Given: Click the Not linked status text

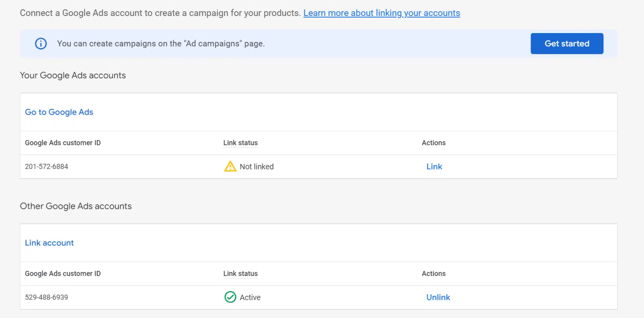Looking at the screenshot, I should tap(257, 167).
